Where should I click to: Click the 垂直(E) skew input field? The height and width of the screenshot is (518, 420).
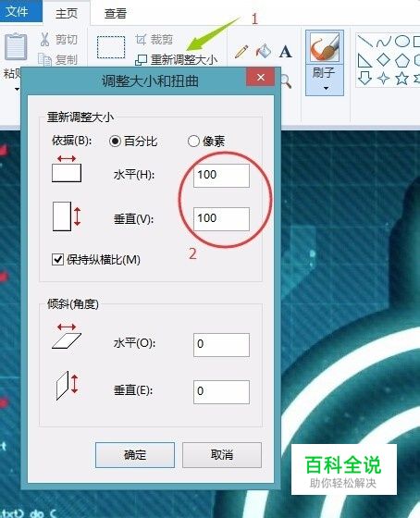221,392
